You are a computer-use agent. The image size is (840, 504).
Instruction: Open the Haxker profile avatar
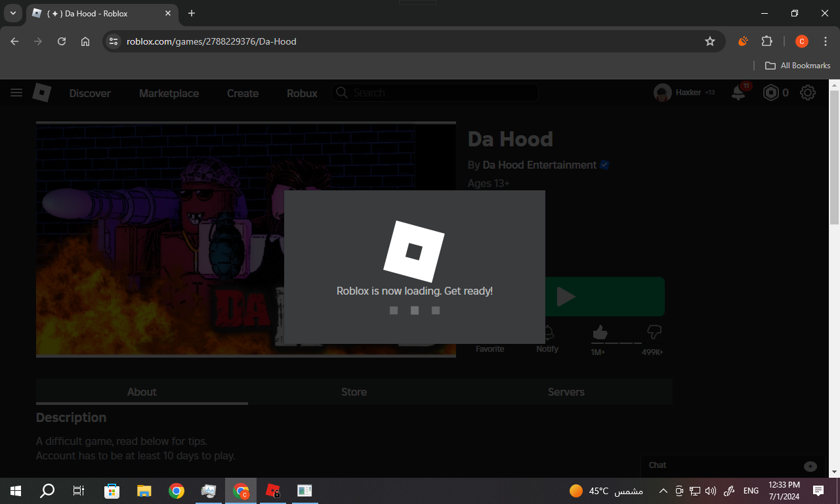[x=662, y=93]
